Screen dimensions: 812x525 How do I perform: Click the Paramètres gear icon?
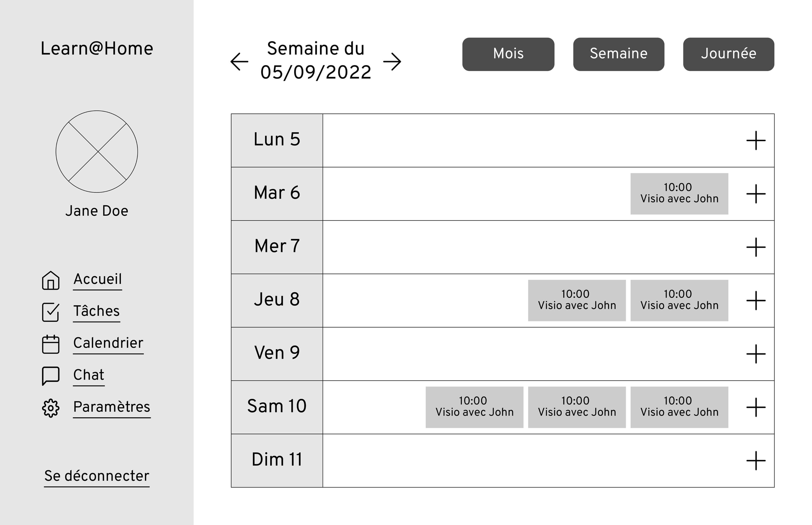tap(51, 408)
